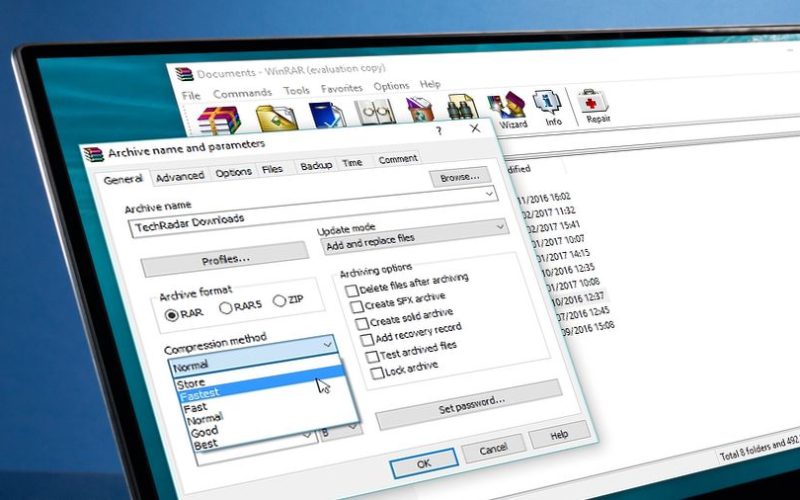Tick the Lock archive checkbox
The width and height of the screenshot is (800, 500).
(377, 373)
